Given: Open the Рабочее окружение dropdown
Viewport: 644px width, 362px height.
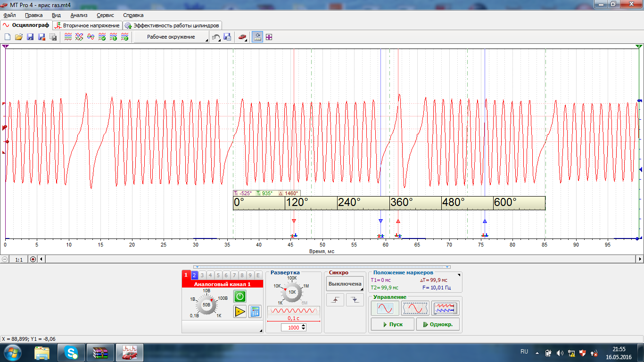Looking at the screenshot, I should tap(172, 37).
